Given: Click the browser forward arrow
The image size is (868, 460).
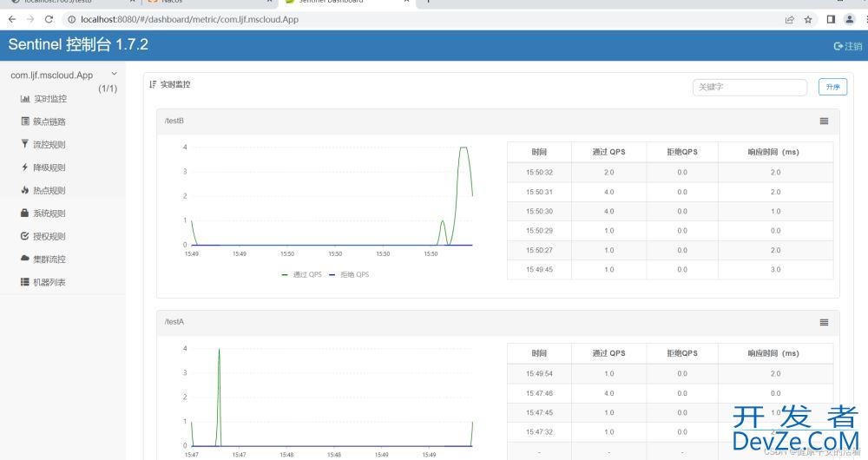Looking at the screenshot, I should tap(30, 19).
